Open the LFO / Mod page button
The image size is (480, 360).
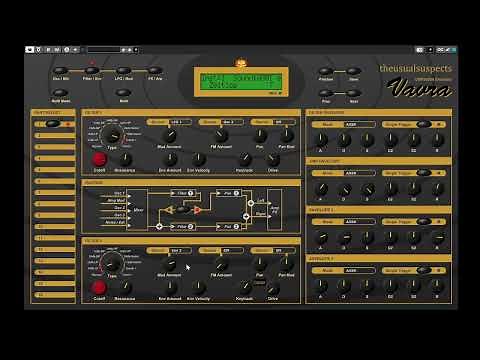tap(124, 71)
